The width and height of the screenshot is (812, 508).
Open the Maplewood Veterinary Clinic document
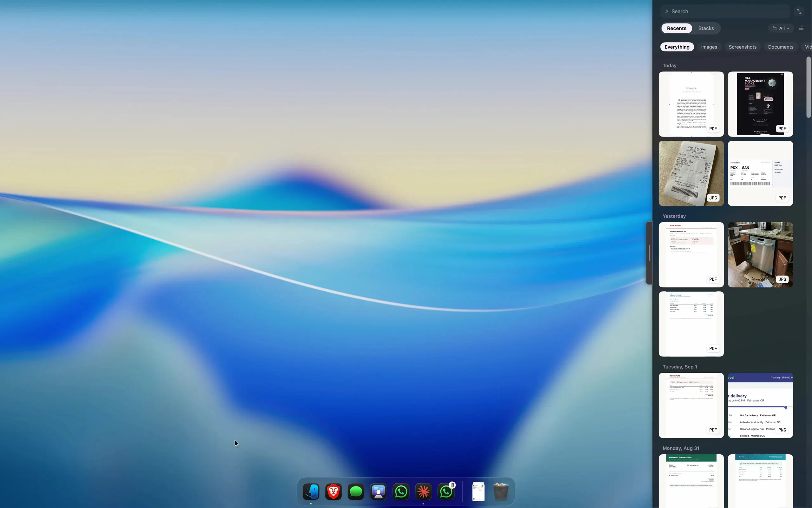tap(691, 481)
